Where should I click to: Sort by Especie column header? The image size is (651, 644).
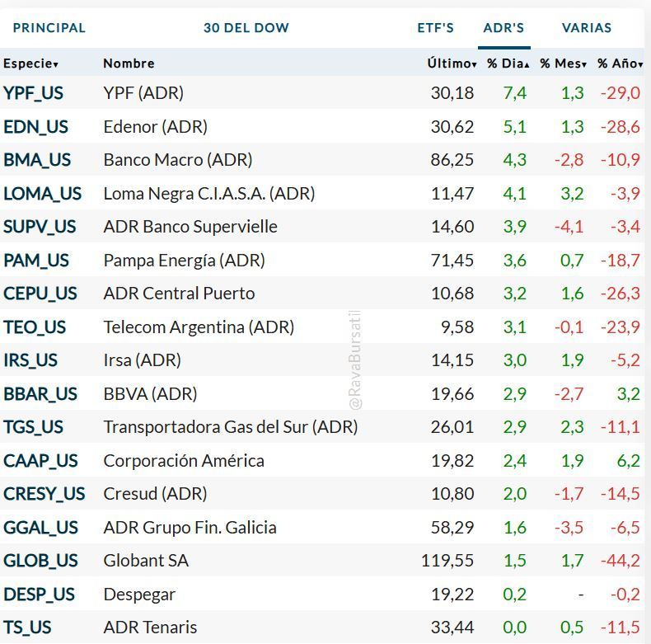(30, 63)
